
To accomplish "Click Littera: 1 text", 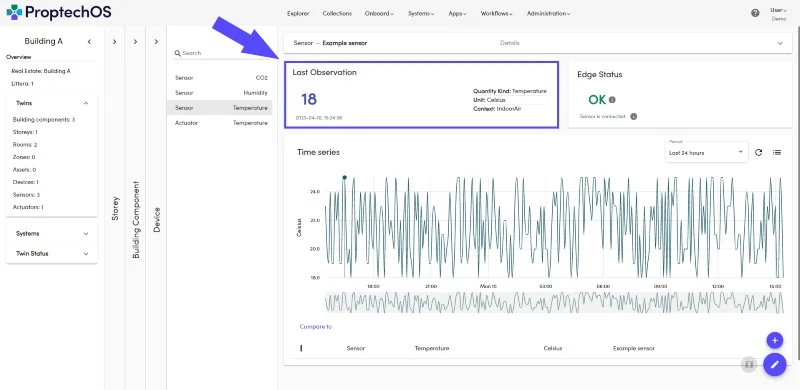I will point(22,84).
